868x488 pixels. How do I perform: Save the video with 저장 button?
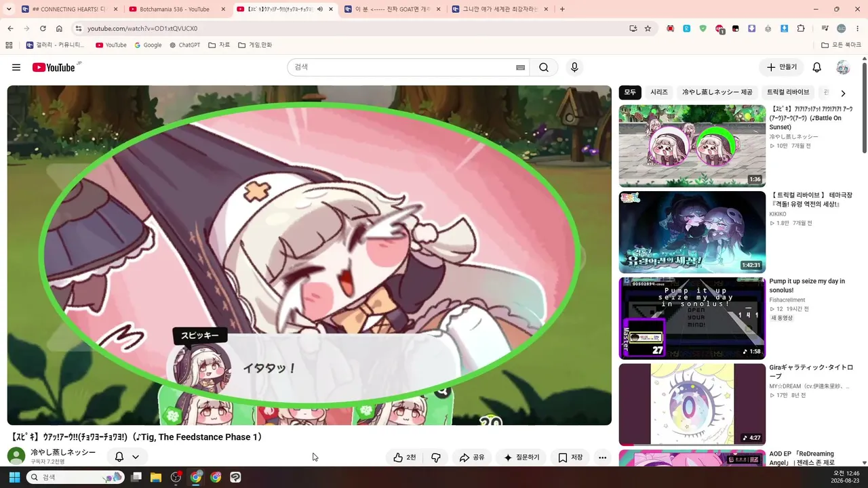tap(570, 457)
